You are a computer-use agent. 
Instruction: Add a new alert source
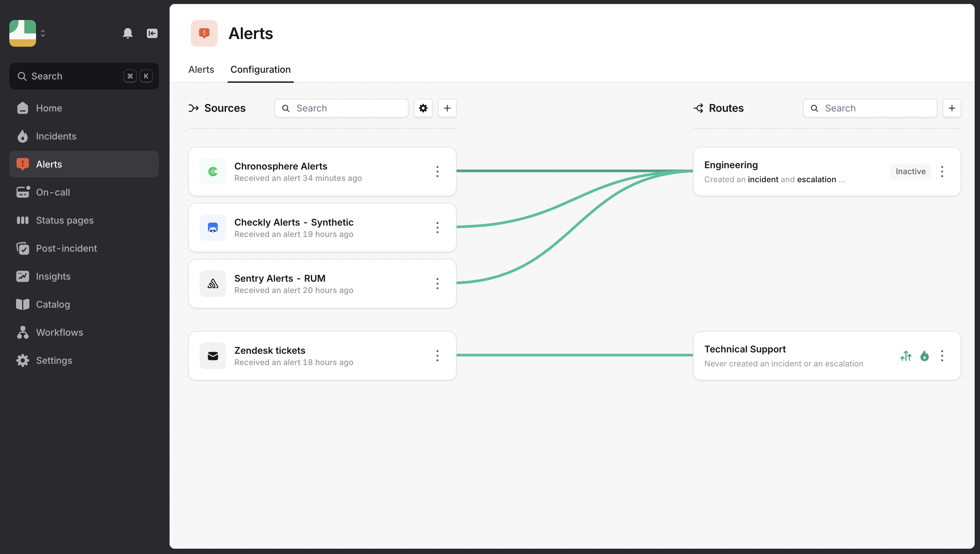(x=447, y=108)
